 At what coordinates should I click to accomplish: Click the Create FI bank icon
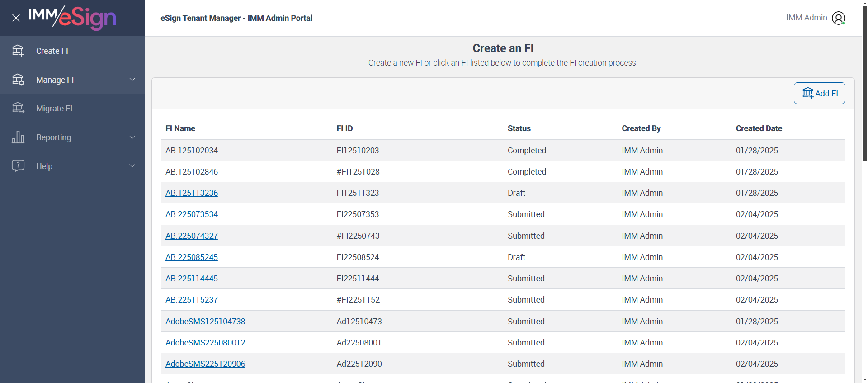18,51
